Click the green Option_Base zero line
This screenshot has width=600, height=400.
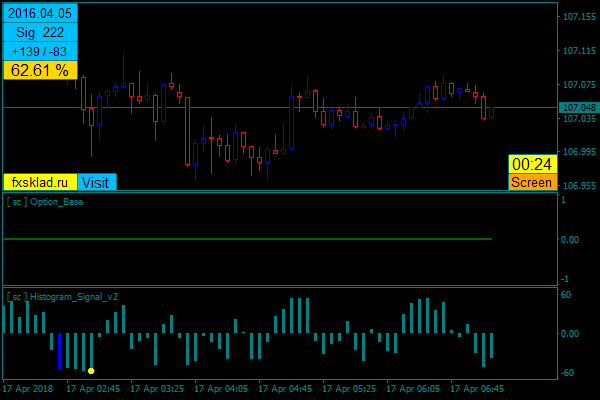pos(248,239)
